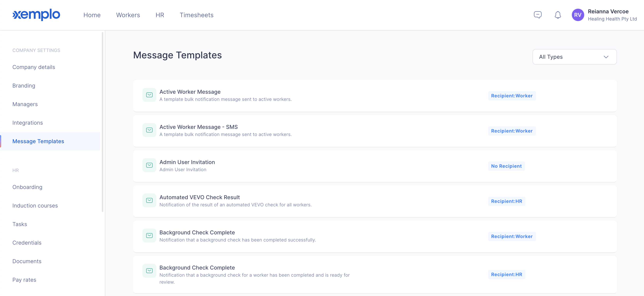This screenshot has width=644, height=296.
Task: Open Tasks settings
Action: [20, 224]
